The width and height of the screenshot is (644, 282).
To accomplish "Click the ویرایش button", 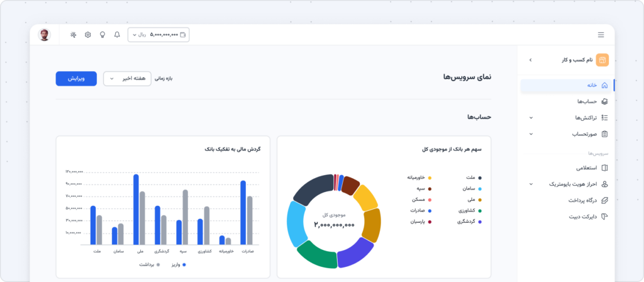I will (x=76, y=79).
